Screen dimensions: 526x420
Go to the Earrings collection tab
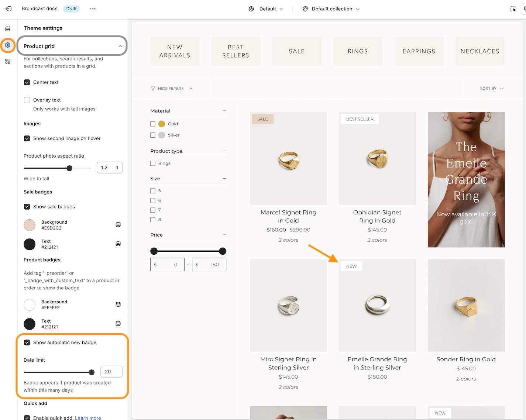click(419, 51)
